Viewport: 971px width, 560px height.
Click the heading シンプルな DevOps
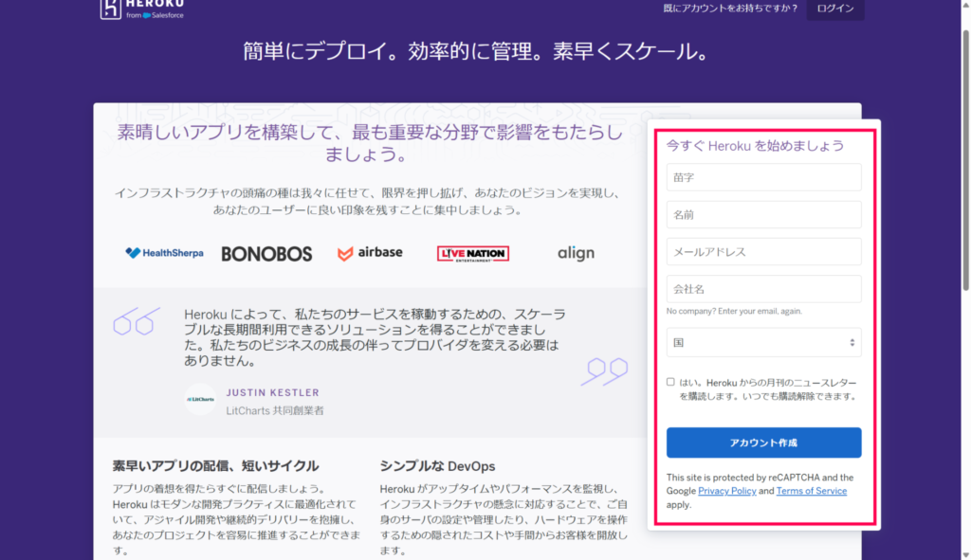pos(437,466)
